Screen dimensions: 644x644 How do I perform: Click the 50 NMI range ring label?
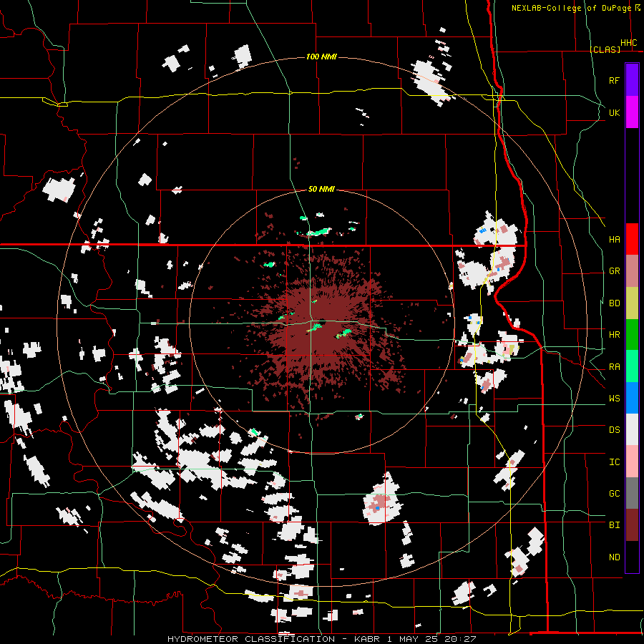coord(321,190)
